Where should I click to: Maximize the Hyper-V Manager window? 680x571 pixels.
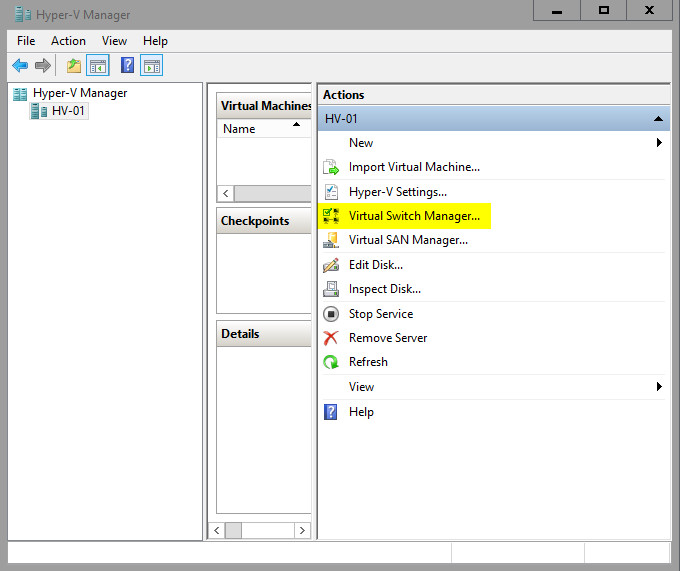[x=604, y=10]
